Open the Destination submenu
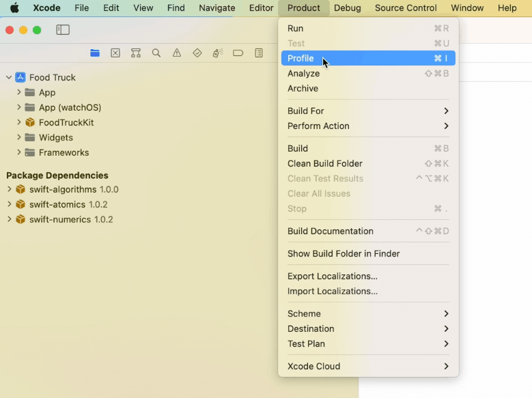 pyautogui.click(x=368, y=329)
